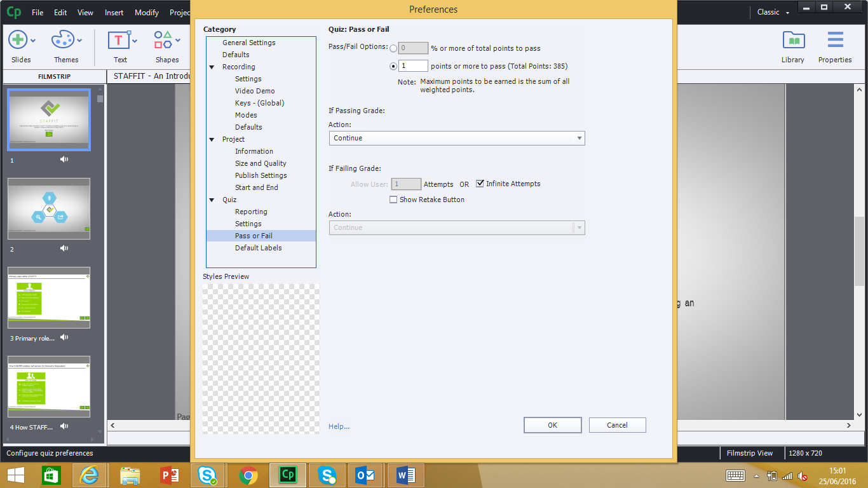This screenshot has height=488, width=868.
Task: Open the Themes palette icon
Action: pyautogui.click(x=63, y=40)
